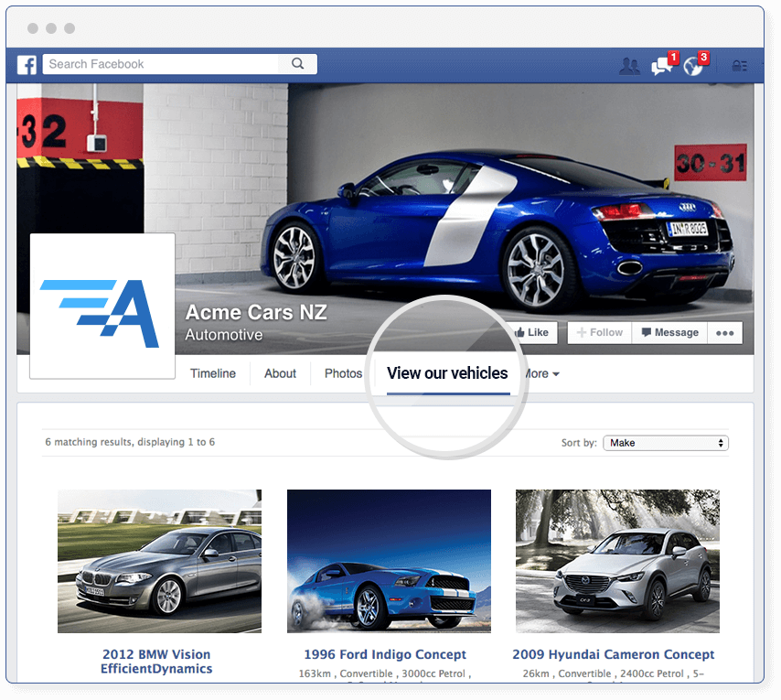
Task: Click the Acme Cars profile logo picture
Action: (x=102, y=307)
